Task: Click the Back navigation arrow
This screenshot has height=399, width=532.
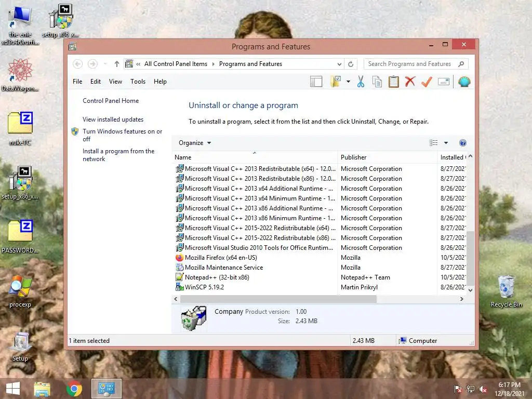Action: click(78, 64)
